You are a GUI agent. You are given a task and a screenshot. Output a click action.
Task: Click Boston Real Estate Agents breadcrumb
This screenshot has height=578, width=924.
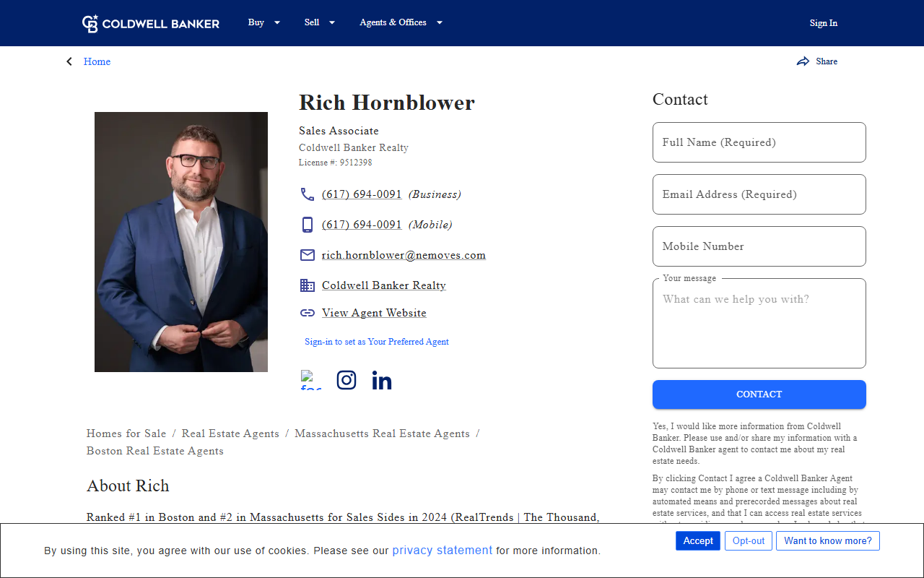coord(155,451)
